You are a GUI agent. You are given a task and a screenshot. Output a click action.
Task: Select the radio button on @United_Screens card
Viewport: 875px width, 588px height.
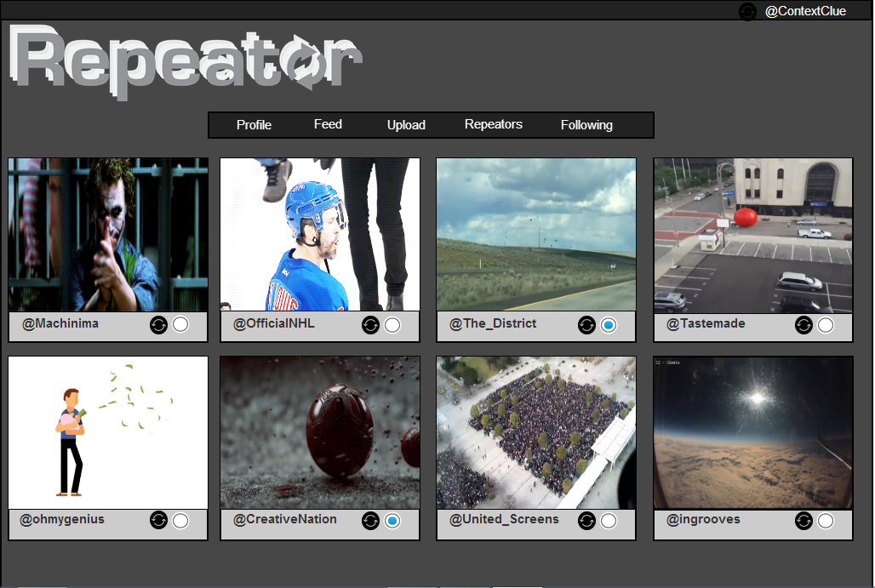point(609,521)
